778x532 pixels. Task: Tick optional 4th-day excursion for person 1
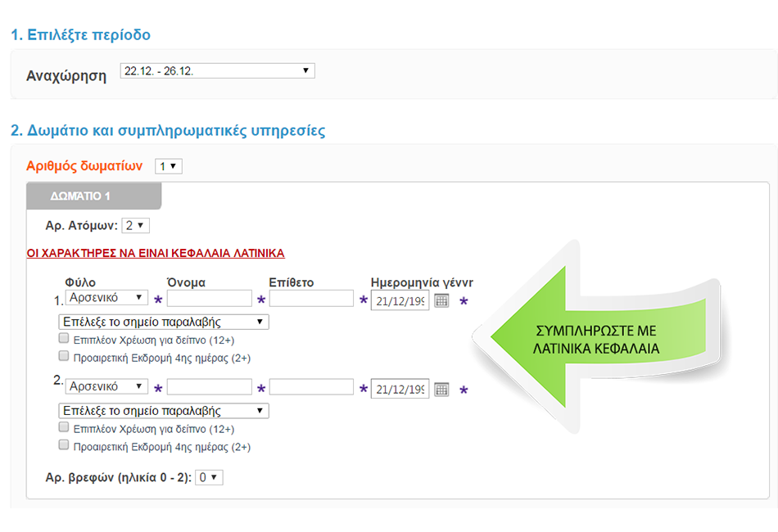(x=64, y=357)
